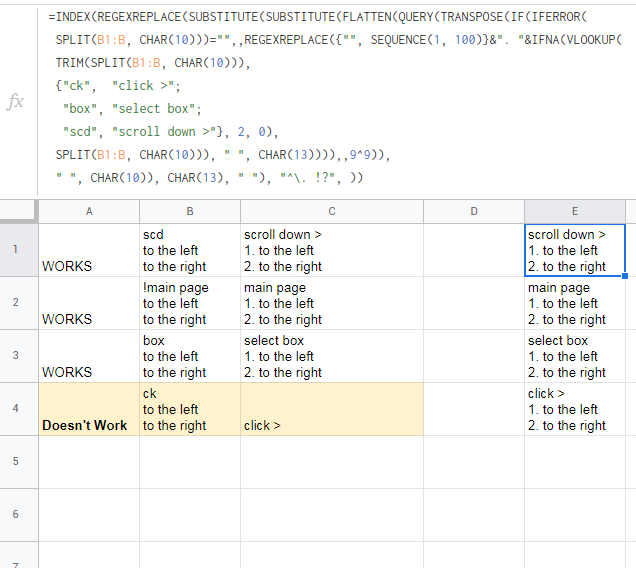Screen dimensions: 636x568
Task: Click the select-all corner box
Action: tap(19, 211)
